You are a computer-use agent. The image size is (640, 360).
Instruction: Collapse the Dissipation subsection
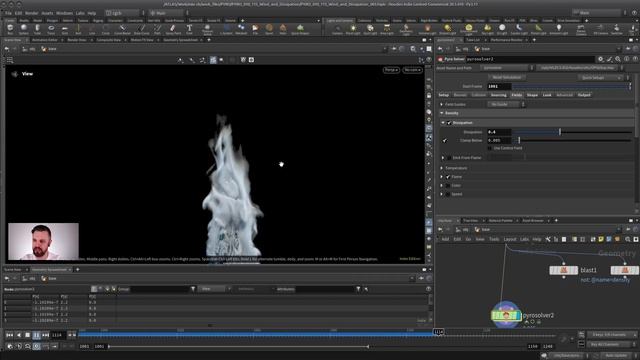(443, 123)
